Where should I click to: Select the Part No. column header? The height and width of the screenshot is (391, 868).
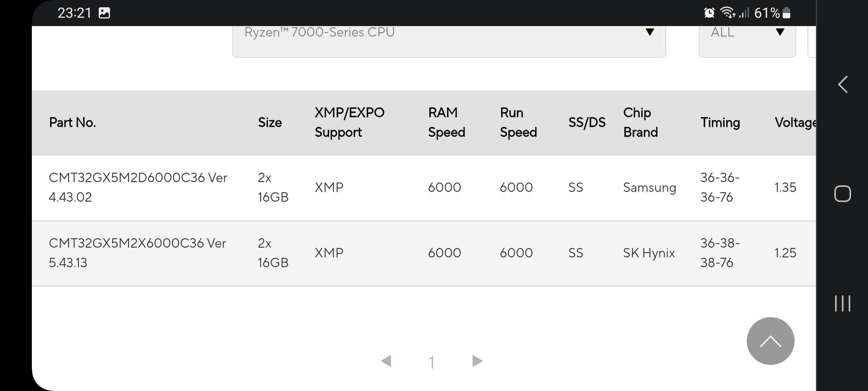[x=72, y=123]
